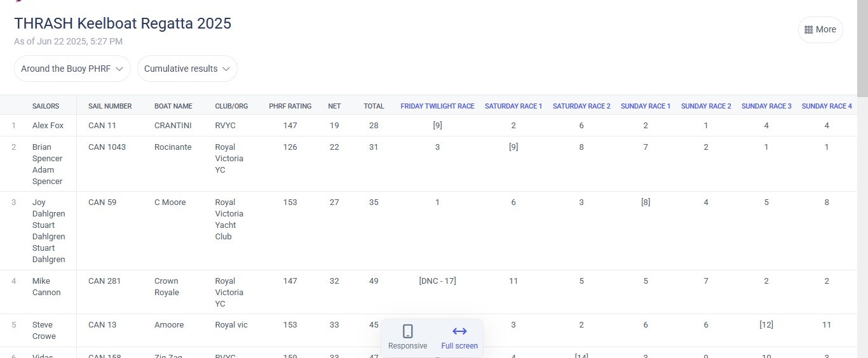Click the Sunday Race 3 header link
The image size is (868, 358).
(x=766, y=106)
